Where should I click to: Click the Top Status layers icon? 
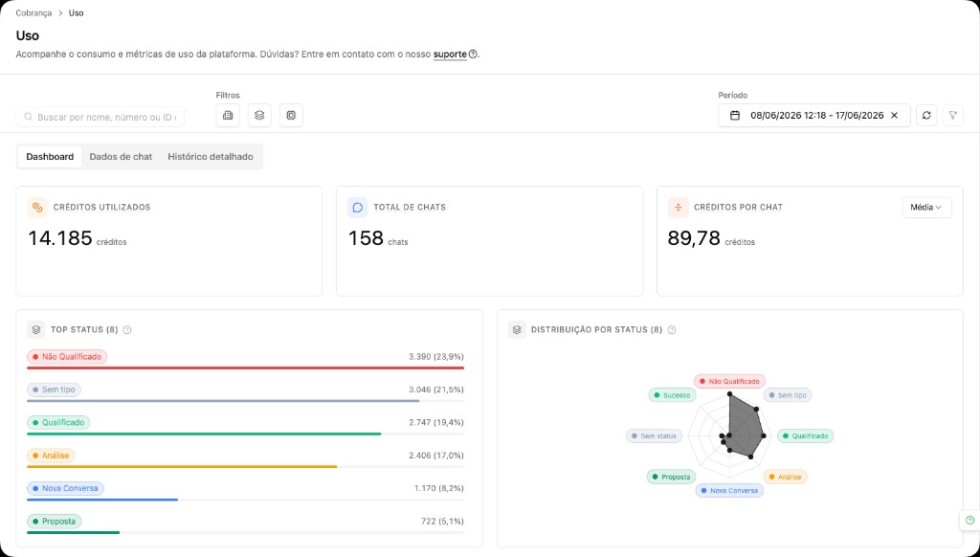pos(36,329)
